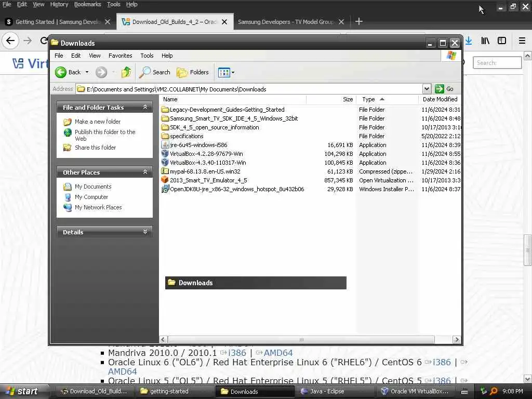Viewport: 532px width, 399px height.
Task: Click the Up folder icon in Explorer toolbar
Action: click(126, 72)
